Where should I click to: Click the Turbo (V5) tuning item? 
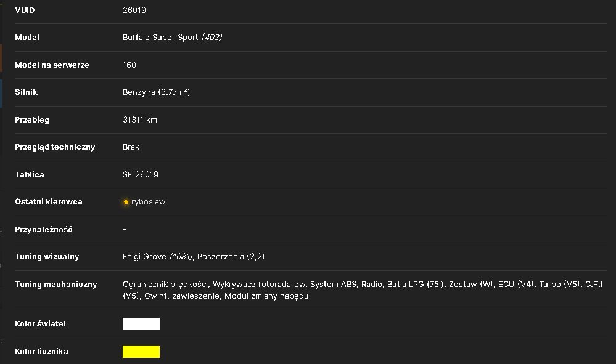[559, 285]
